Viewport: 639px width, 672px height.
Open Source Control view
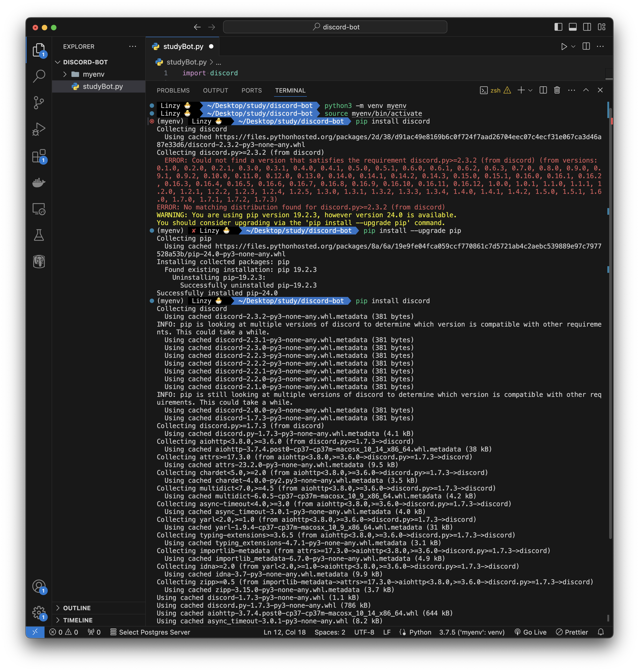[39, 103]
